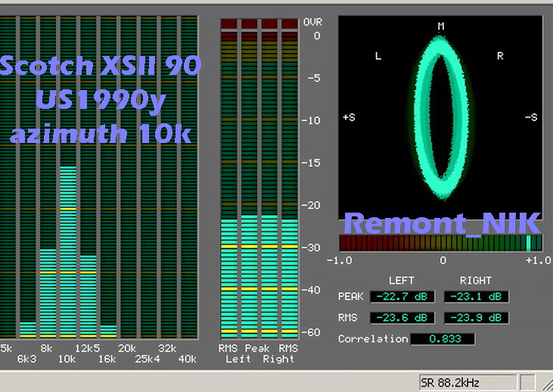Click the M label atop phase scope
The width and height of the screenshot is (553, 392).
[x=440, y=26]
